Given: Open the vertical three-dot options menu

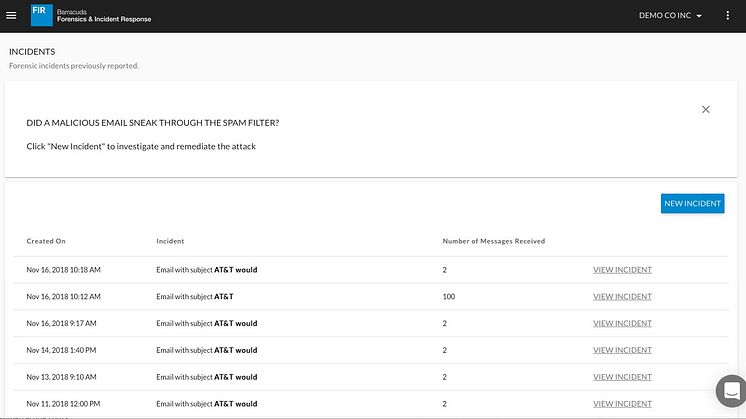Looking at the screenshot, I should click(727, 16).
